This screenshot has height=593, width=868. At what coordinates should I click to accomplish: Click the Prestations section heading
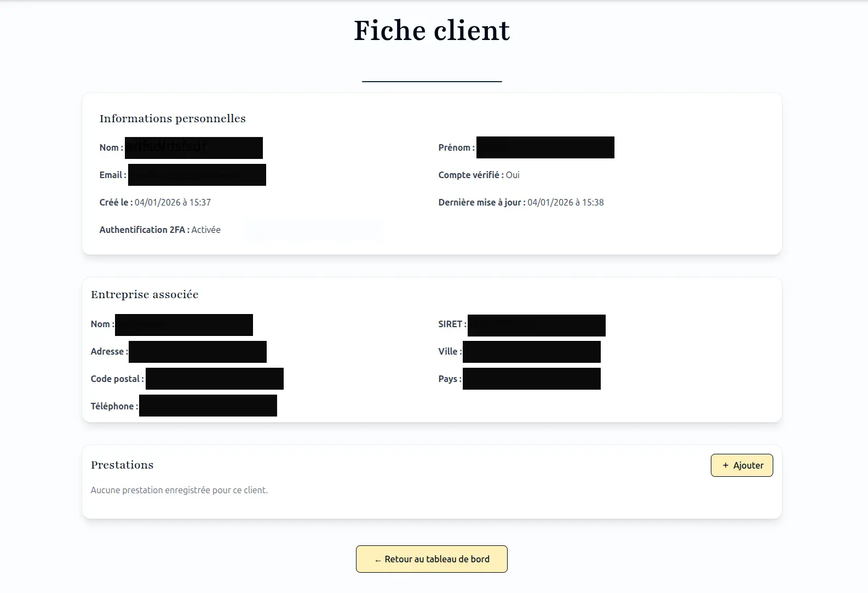[122, 465]
